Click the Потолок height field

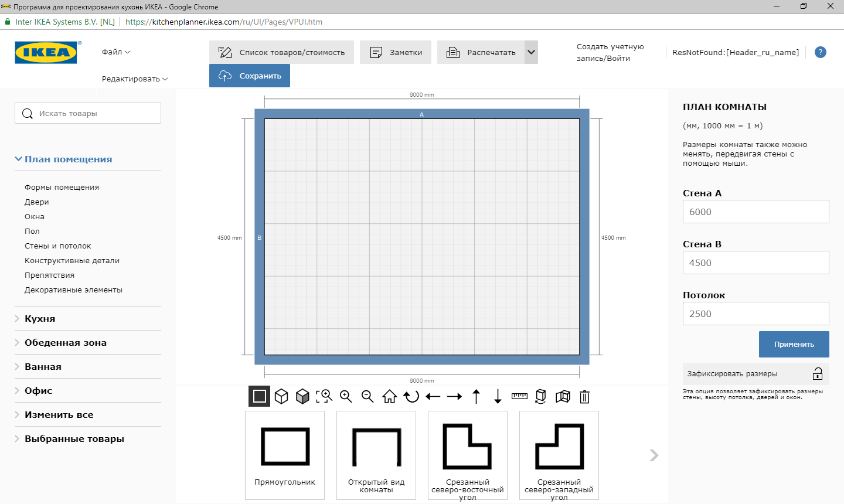[756, 314]
